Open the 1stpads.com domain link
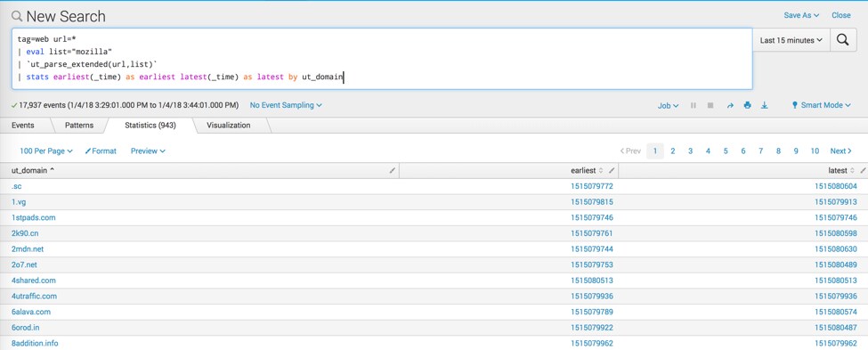The height and width of the screenshot is (350, 868). (33, 217)
